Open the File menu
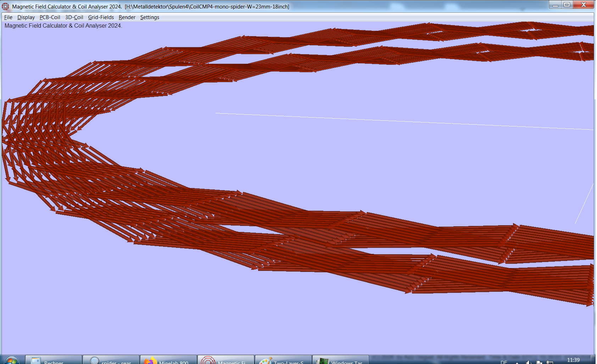 pos(8,17)
